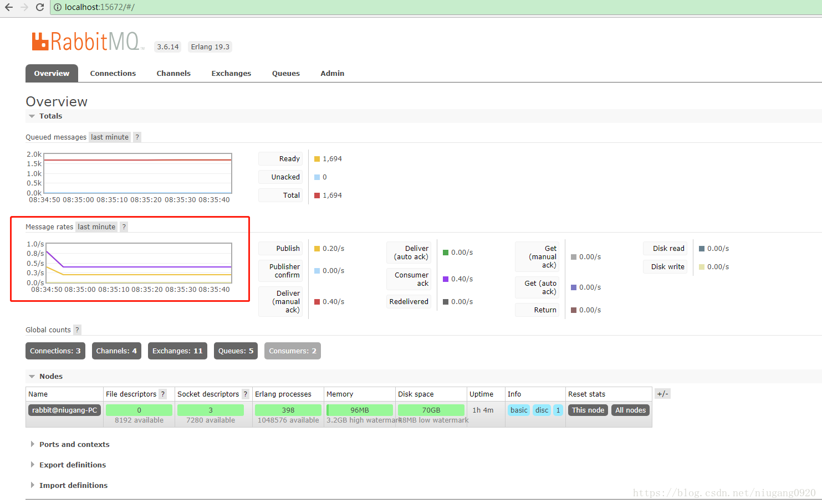Screen dimensions: 822x504
Task: Click the red Total legend swatch
Action: [x=317, y=196]
